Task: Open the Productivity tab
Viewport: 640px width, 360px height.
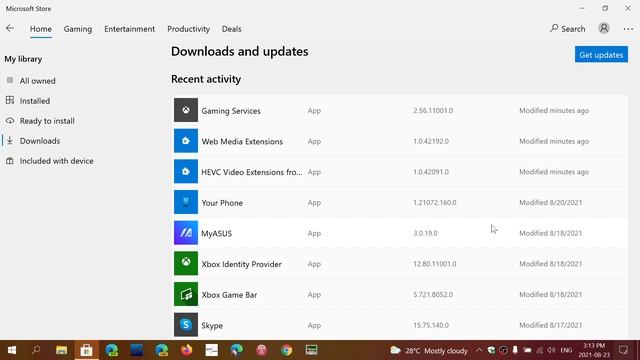Action: [188, 29]
